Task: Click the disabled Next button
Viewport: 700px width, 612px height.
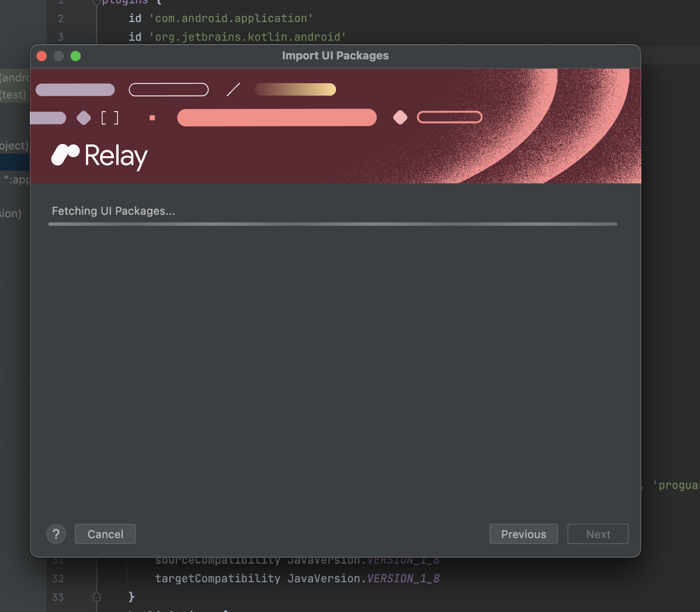Action: click(598, 534)
